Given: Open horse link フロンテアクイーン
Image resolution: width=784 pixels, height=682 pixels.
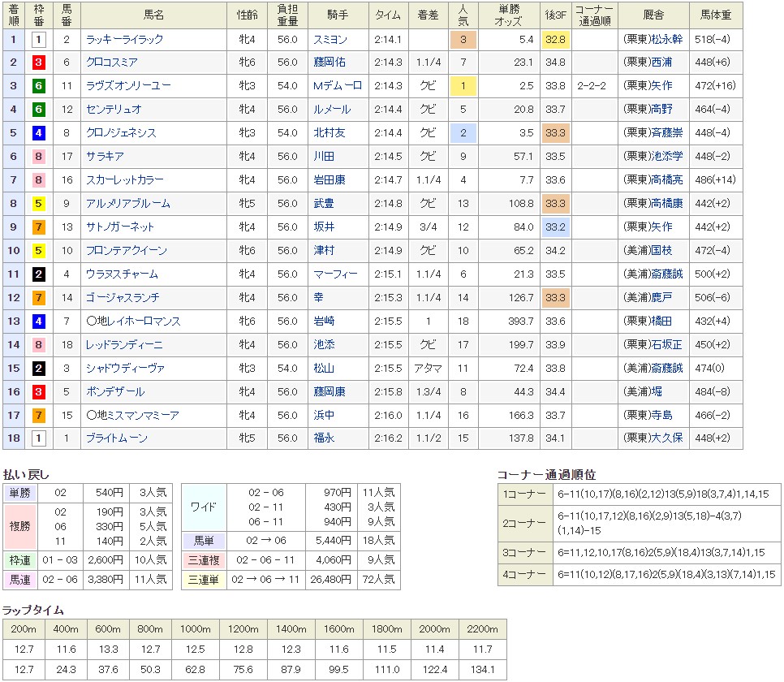Looking at the screenshot, I should tap(127, 251).
